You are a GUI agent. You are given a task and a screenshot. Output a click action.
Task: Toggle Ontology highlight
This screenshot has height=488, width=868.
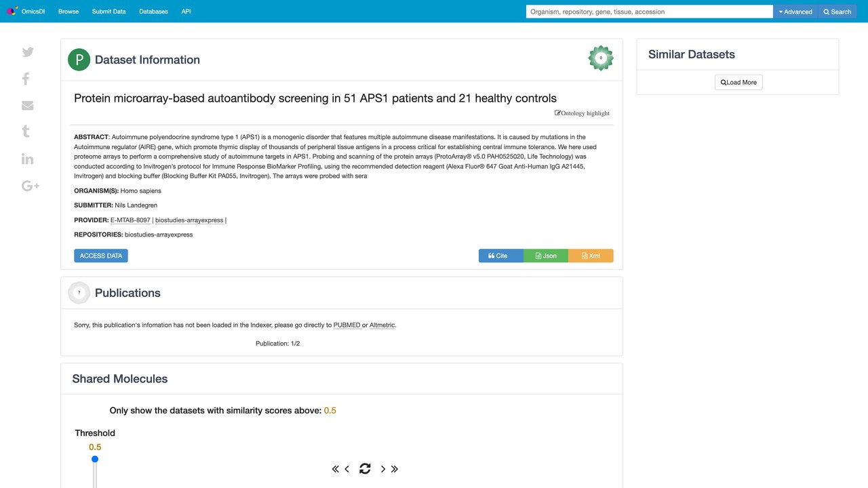[x=582, y=113]
